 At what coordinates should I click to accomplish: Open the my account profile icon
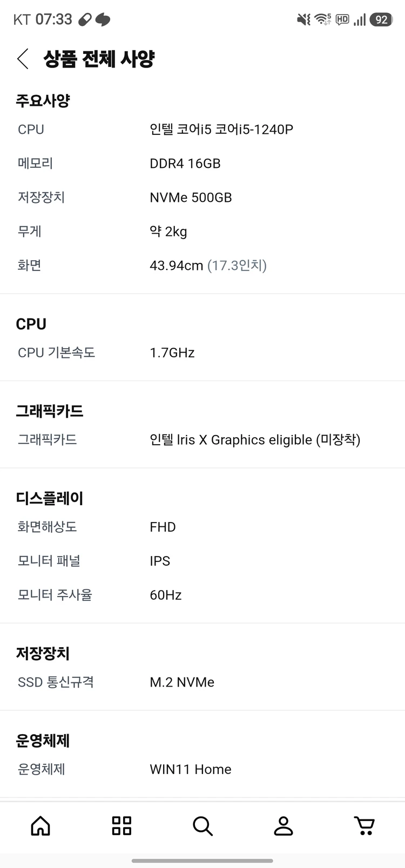[283, 825]
